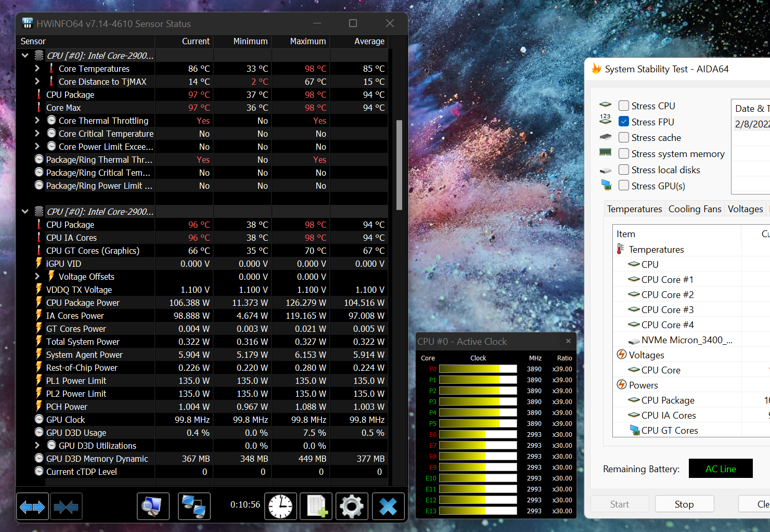Collapse the first CPU [#0] Intel Core group
Viewport: 770px width, 532px height.
[25, 56]
